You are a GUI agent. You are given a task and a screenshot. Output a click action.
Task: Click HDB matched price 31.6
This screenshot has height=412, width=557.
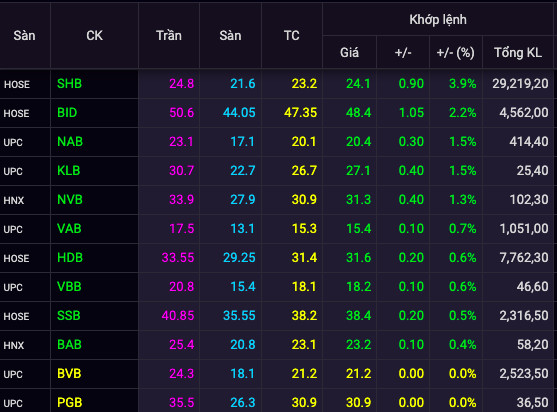[x=358, y=258]
